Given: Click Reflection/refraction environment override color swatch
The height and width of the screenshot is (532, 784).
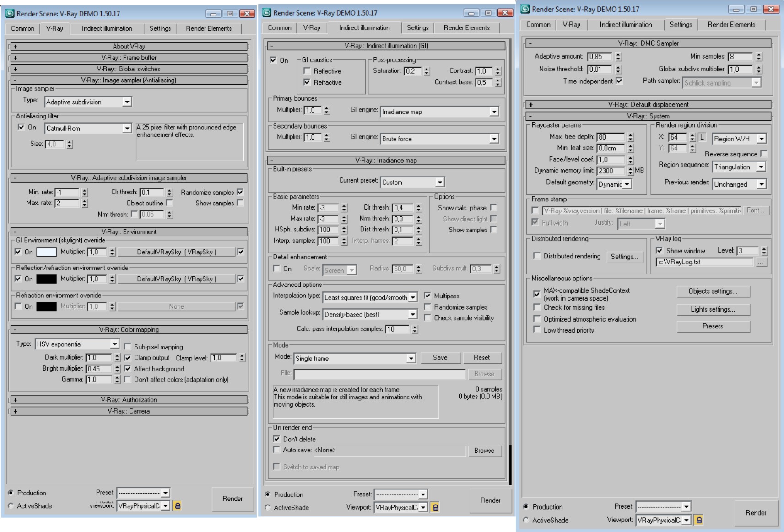Looking at the screenshot, I should pos(46,279).
